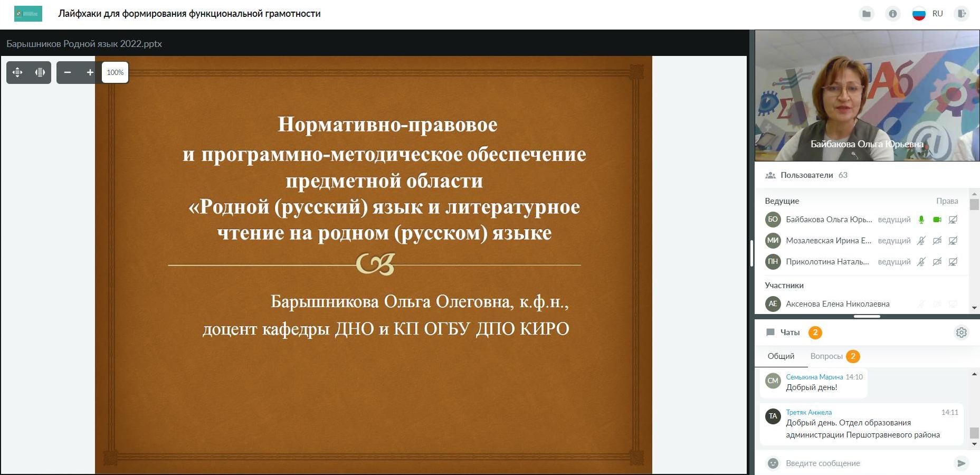
Task: Toggle Приколотина Наталья's muted microphone icon
Action: [x=921, y=262]
